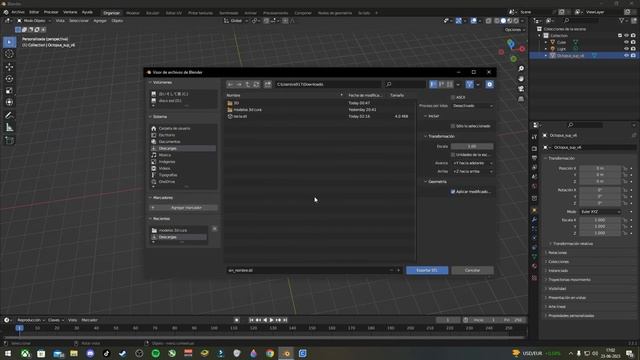640x360 pixels.
Task: Go to parent directory in file browser
Action: [247, 84]
